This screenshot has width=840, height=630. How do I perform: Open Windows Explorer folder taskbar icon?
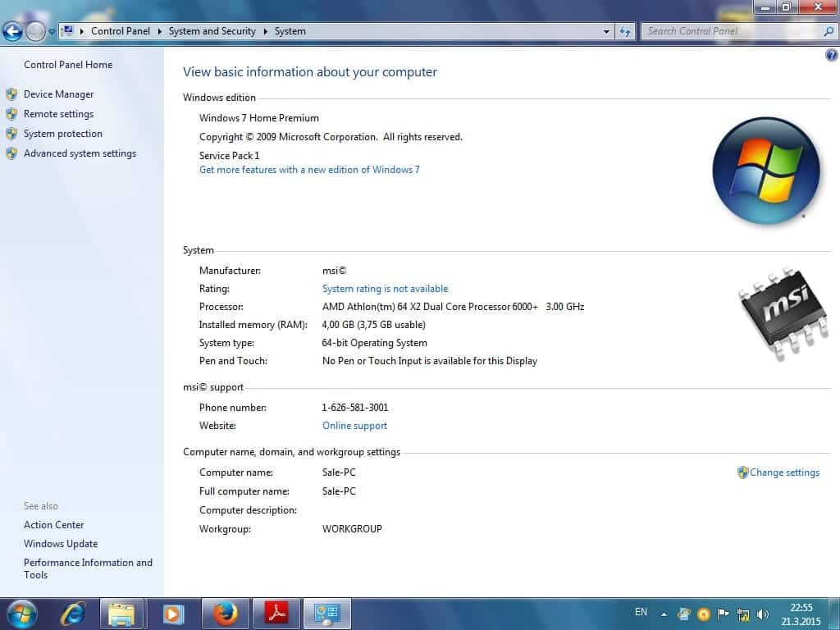(x=121, y=614)
